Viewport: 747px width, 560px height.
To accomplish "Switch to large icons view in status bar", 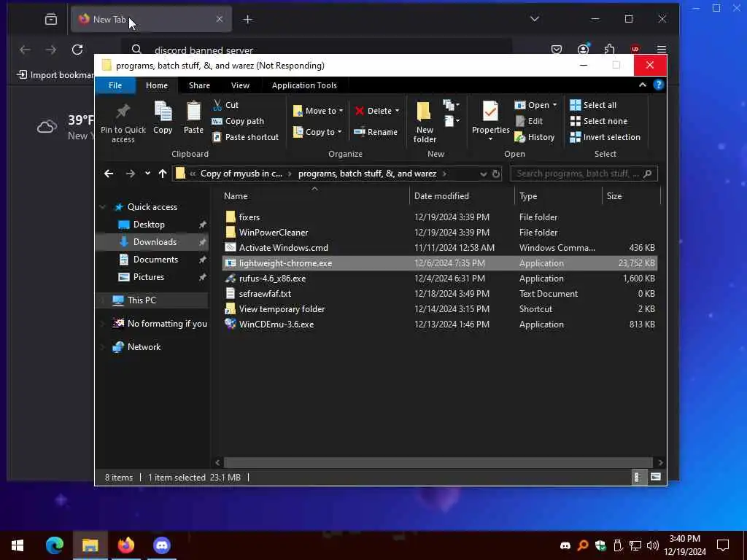I will point(656,477).
